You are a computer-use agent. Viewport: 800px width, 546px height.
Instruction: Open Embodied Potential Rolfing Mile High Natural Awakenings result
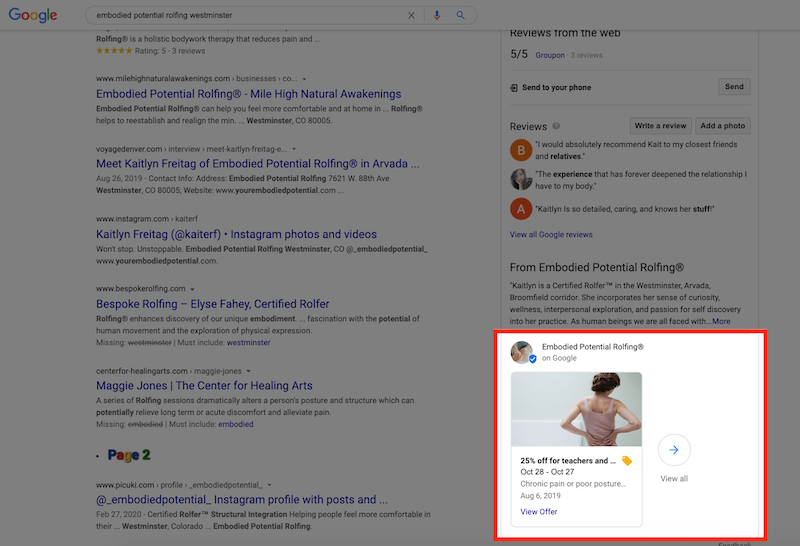(x=248, y=94)
